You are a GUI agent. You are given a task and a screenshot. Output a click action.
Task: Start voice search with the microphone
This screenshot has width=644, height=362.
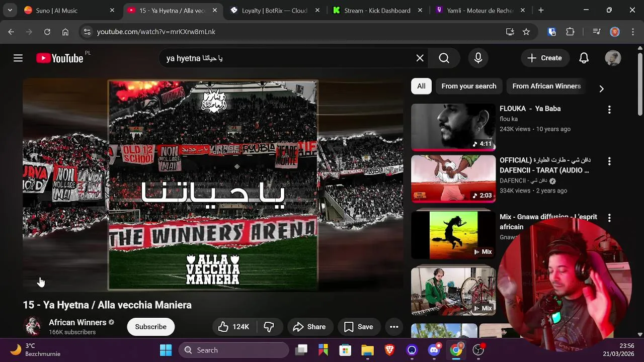(x=478, y=58)
